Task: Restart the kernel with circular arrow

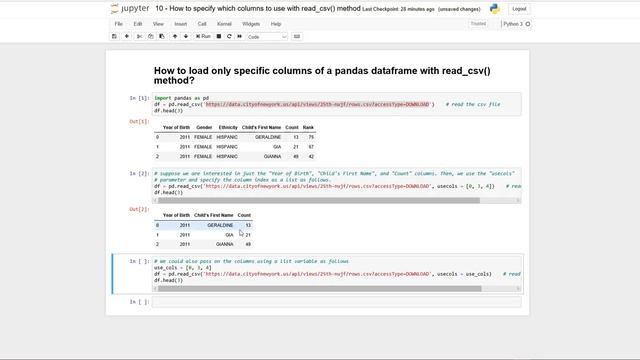Action: coord(229,36)
